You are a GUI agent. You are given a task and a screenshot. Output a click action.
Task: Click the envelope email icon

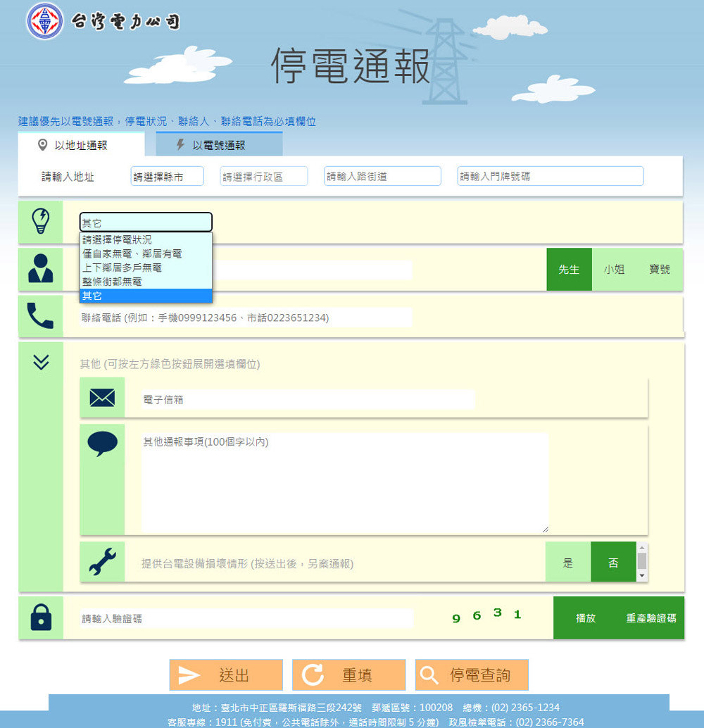[x=102, y=398]
